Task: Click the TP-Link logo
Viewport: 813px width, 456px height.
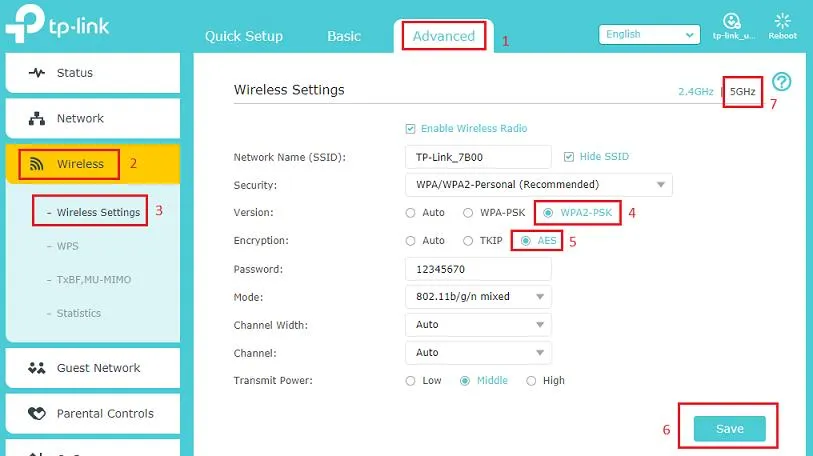Action: coord(57,24)
